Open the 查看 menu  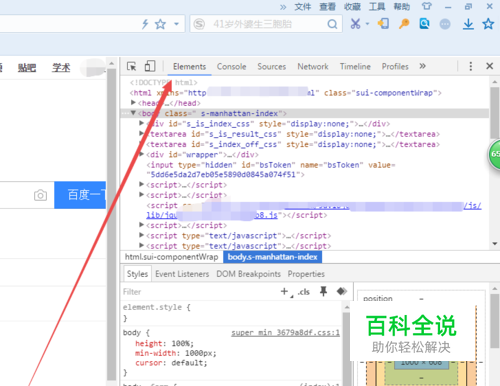click(x=327, y=7)
